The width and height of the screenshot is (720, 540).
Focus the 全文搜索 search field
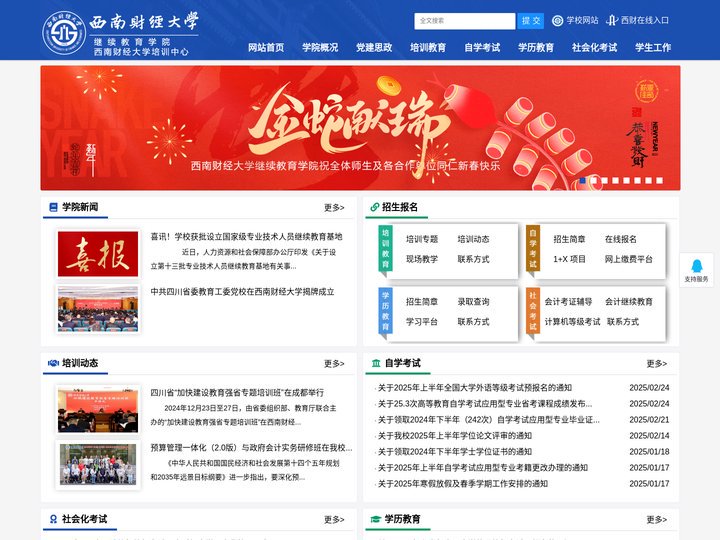coord(465,21)
